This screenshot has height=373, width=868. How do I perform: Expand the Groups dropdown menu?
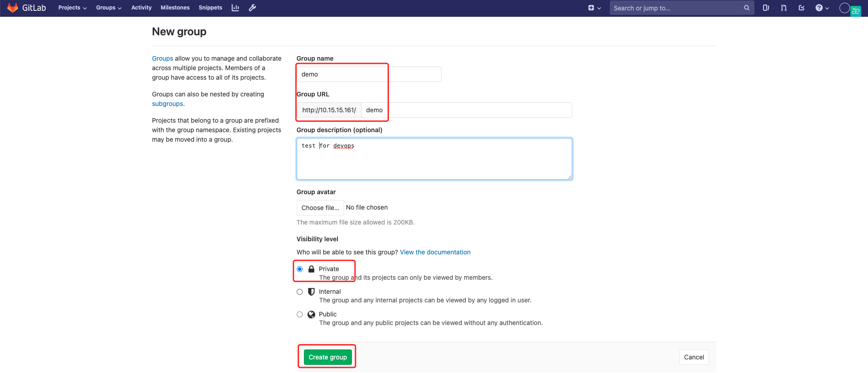pos(109,8)
